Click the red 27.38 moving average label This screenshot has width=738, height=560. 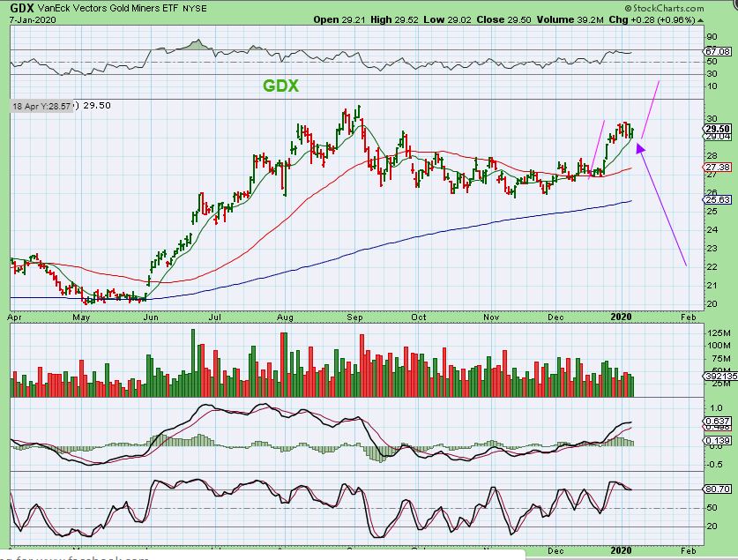[x=718, y=167]
